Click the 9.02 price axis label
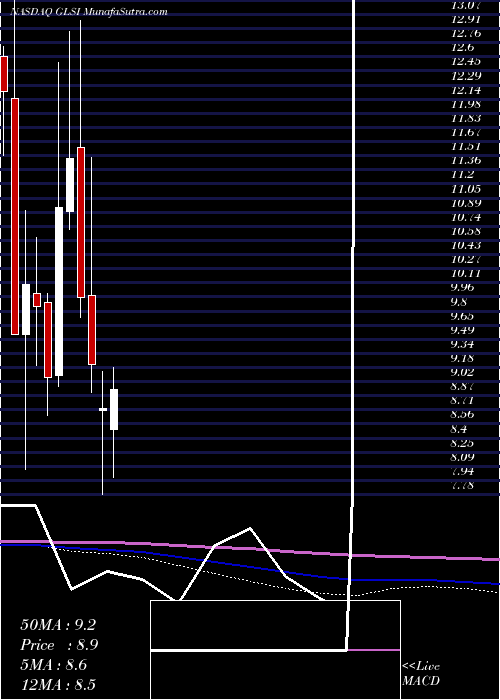Viewport: 500px width, 700px height. (x=463, y=373)
